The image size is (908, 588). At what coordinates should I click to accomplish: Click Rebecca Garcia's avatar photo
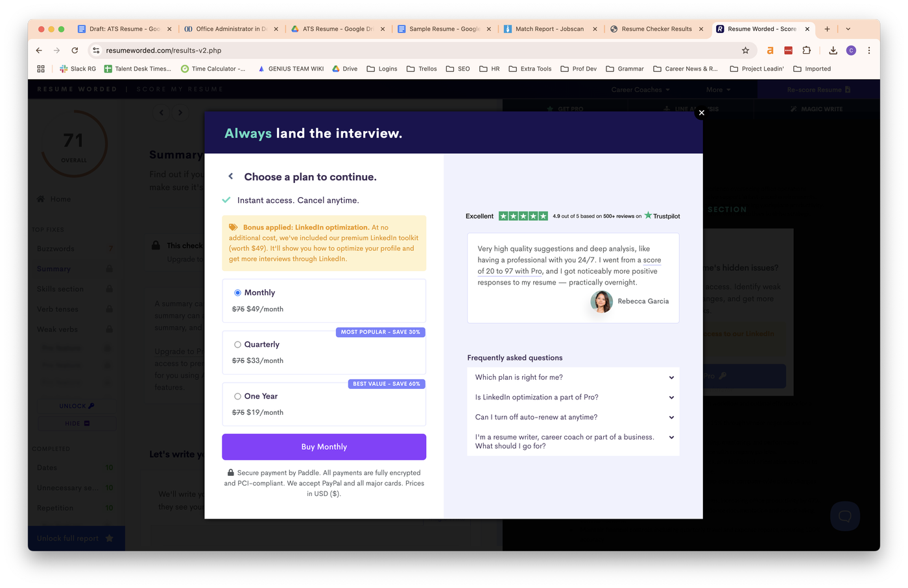pyautogui.click(x=601, y=301)
